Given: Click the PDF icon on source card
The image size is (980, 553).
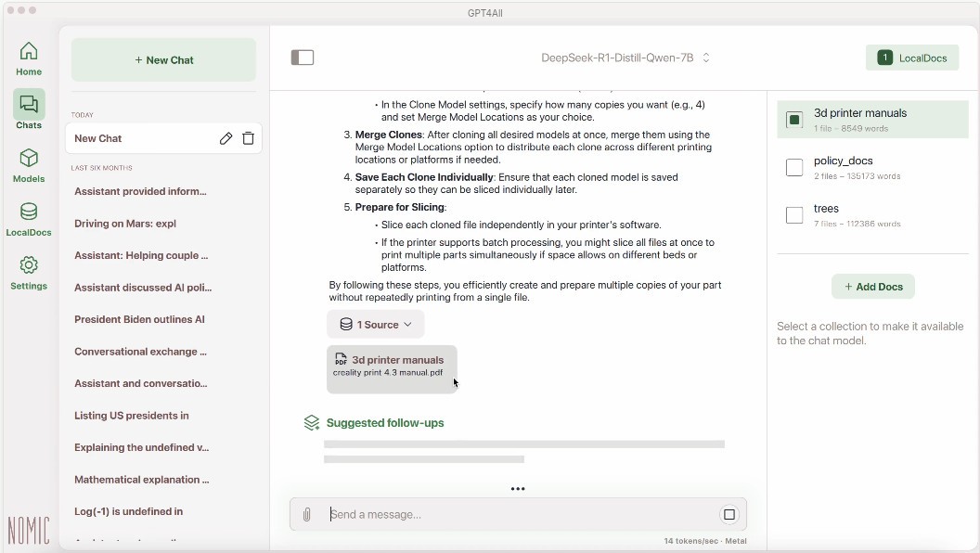Looking at the screenshot, I should tap(341, 359).
